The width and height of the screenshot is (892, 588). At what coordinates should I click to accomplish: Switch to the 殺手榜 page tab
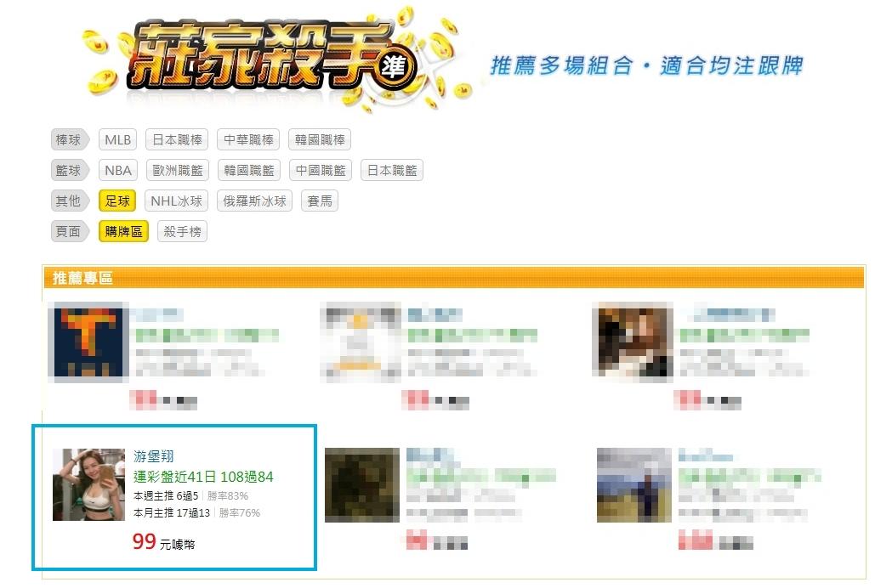pos(182,231)
